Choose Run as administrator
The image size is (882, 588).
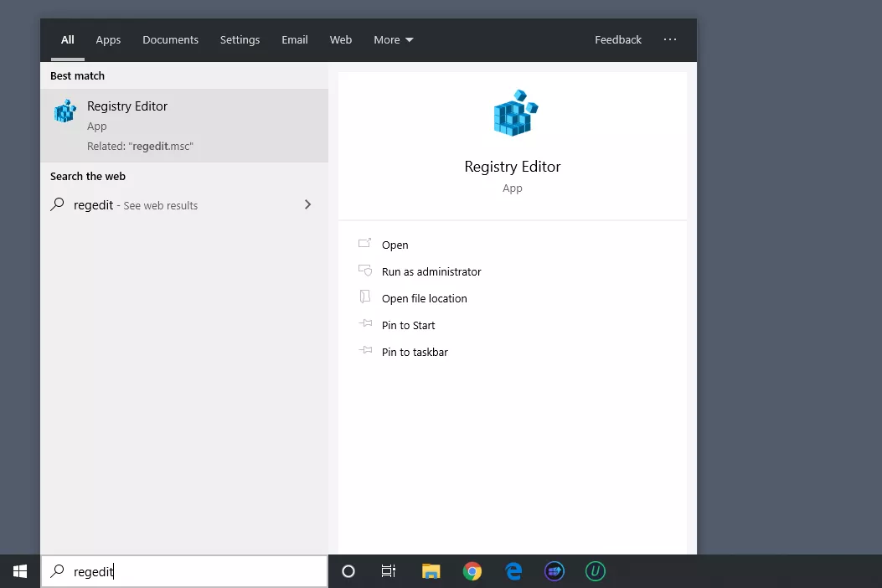[431, 271]
